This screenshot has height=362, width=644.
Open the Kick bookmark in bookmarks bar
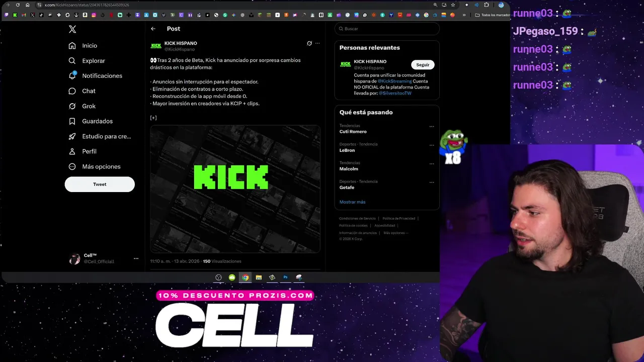15,15
